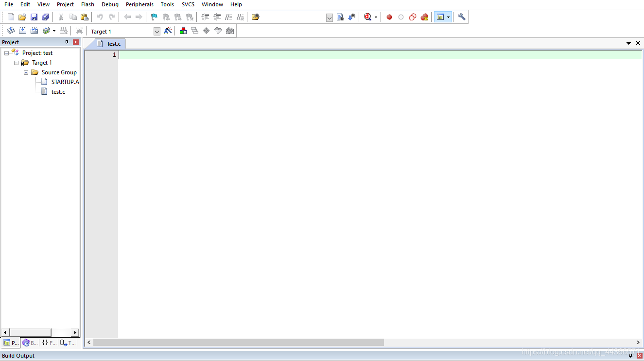Translate the current file

[x=11, y=31]
